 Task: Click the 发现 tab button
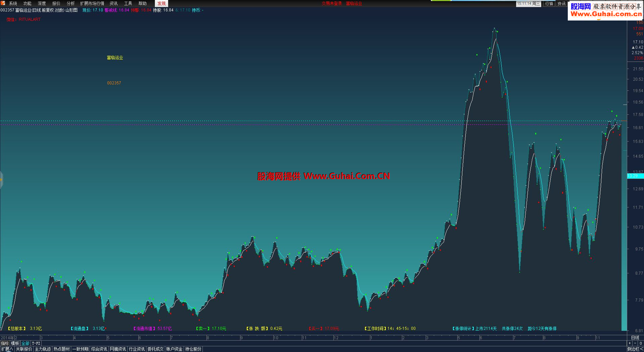162,3
